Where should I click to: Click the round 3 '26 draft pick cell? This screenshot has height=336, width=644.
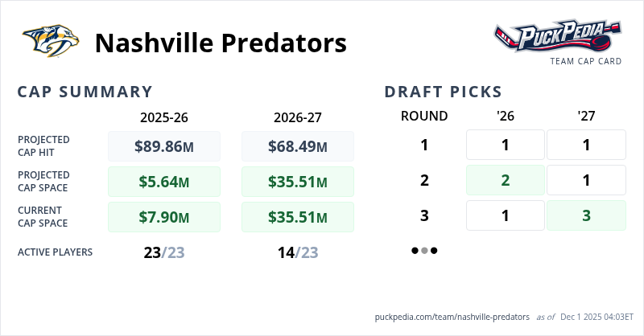[506, 215]
